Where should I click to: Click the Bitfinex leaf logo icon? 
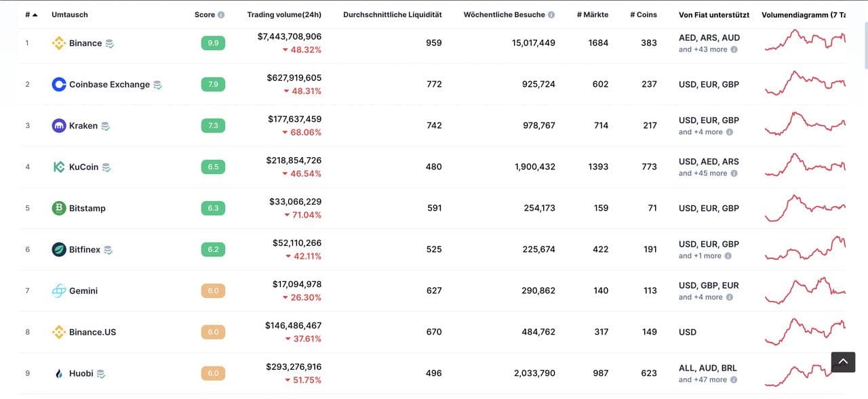[59, 250]
